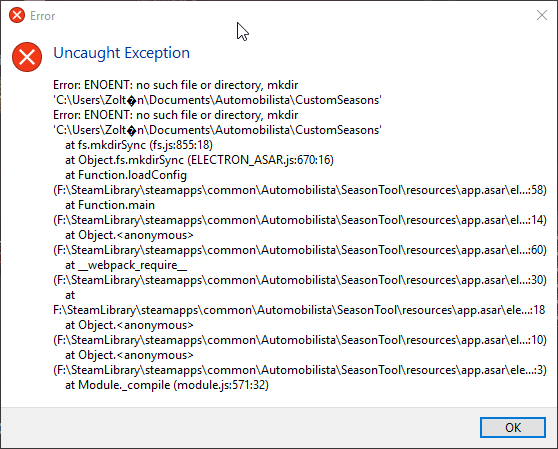Viewport: 558px width, 449px height.
Task: Click the SeasonTool path ending in :3)
Action: tap(300, 370)
